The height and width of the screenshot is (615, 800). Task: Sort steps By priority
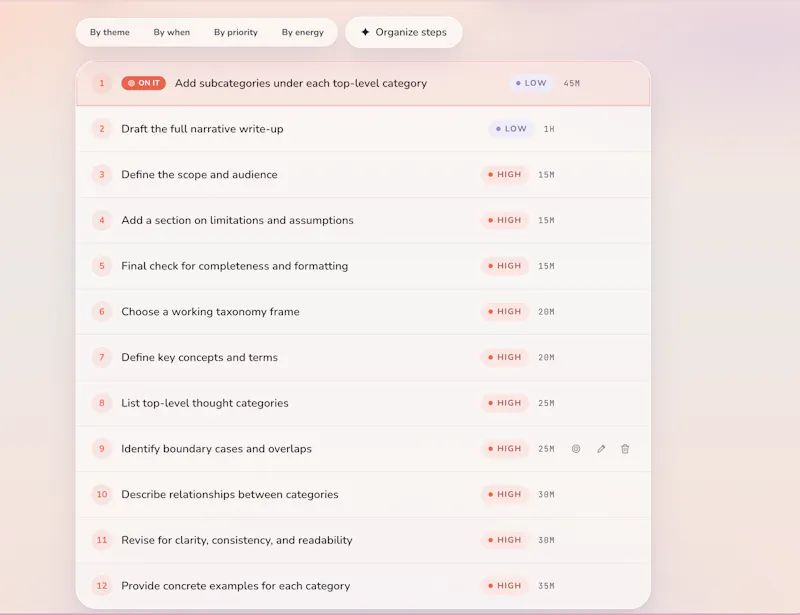point(236,32)
